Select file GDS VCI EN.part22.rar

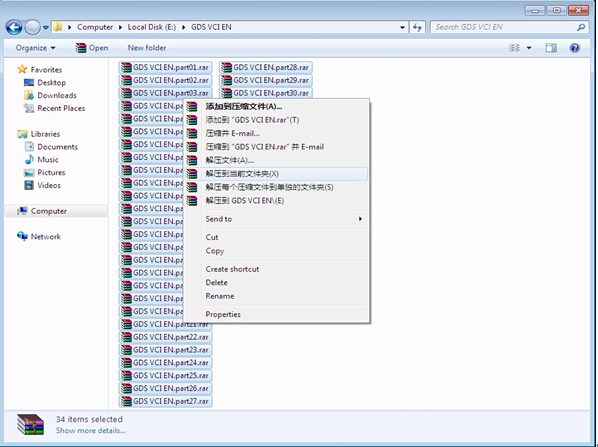click(165, 337)
